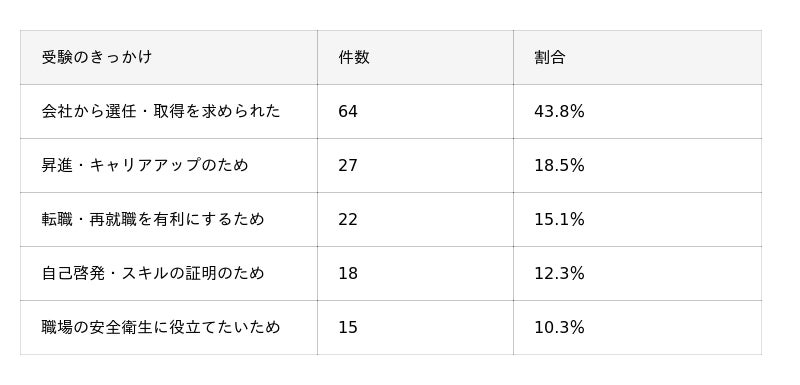The height and width of the screenshot is (385, 800).
Task: Select the 会社から選任・取得を求められた cell
Action: pyautogui.click(x=169, y=111)
